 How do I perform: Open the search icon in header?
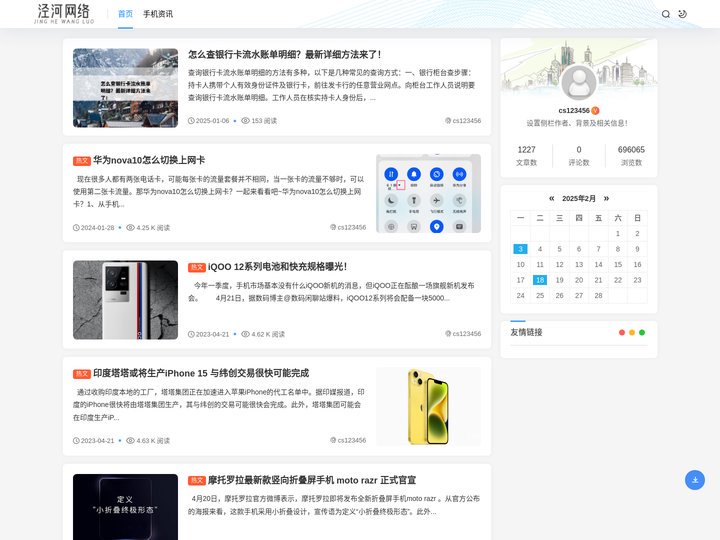tap(665, 14)
